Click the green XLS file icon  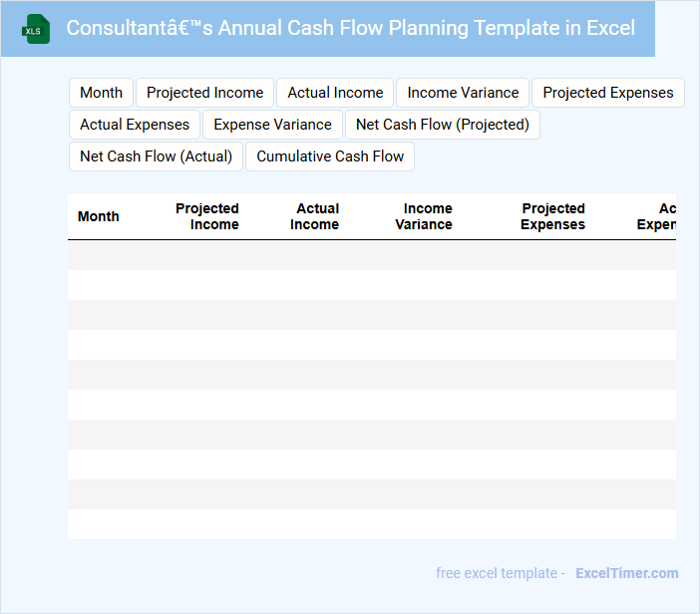click(37, 29)
